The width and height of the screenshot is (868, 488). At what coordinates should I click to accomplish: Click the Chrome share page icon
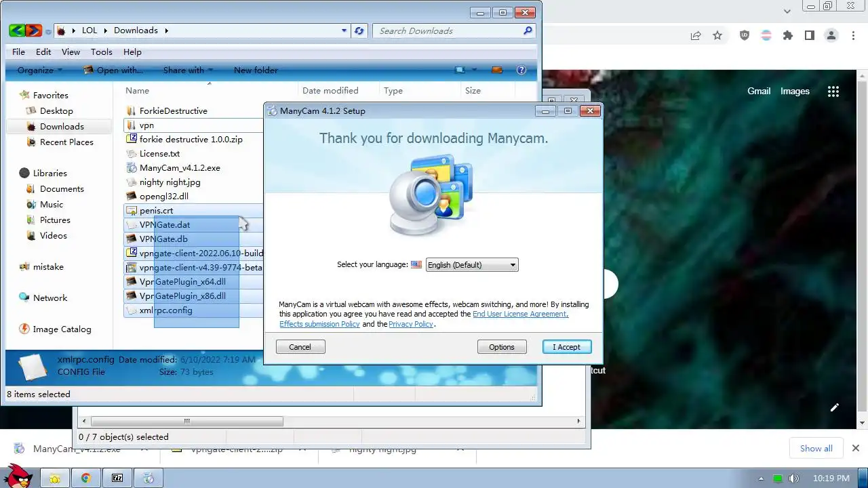696,36
